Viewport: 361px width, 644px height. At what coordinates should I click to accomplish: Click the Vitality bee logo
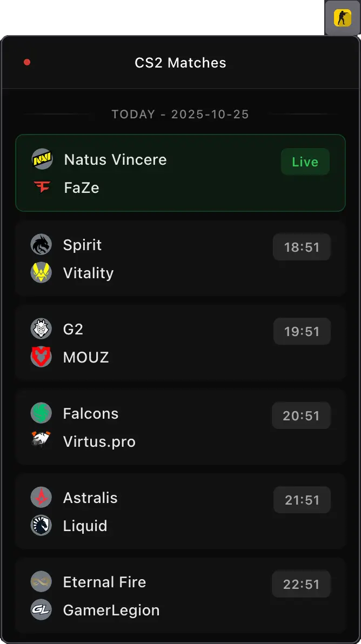point(41,273)
